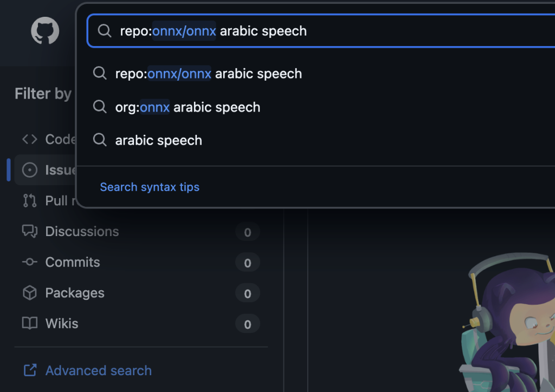Open the Advanced search link
This screenshot has height=392, width=555.
coord(98,371)
